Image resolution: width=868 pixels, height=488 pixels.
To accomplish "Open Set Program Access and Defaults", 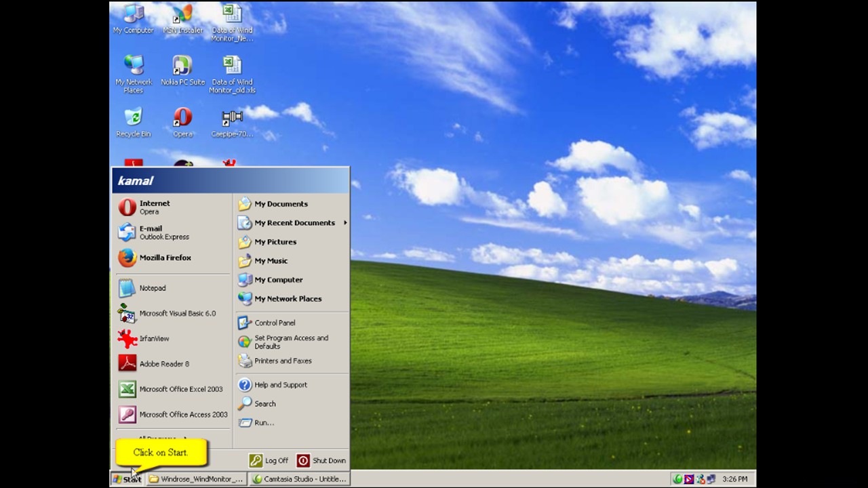I will pos(292,342).
